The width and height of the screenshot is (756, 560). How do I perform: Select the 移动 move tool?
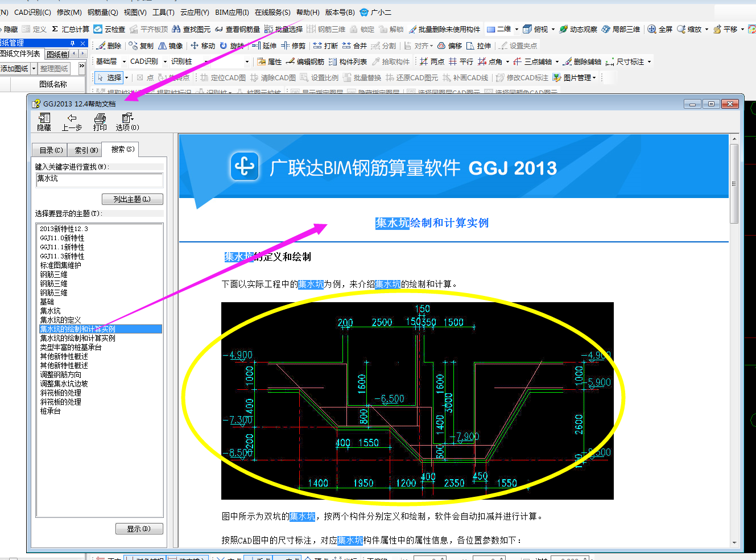pos(203,46)
